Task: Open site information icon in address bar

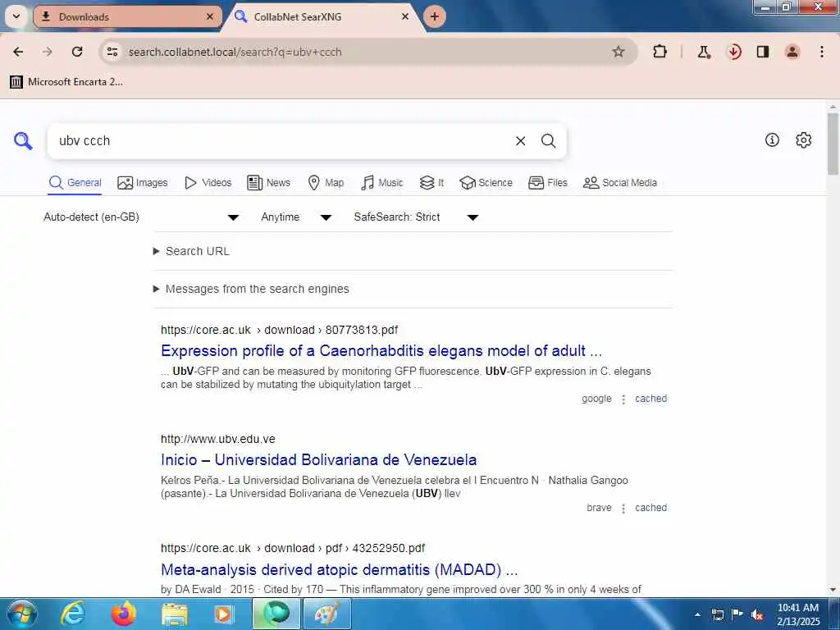Action: tap(112, 52)
